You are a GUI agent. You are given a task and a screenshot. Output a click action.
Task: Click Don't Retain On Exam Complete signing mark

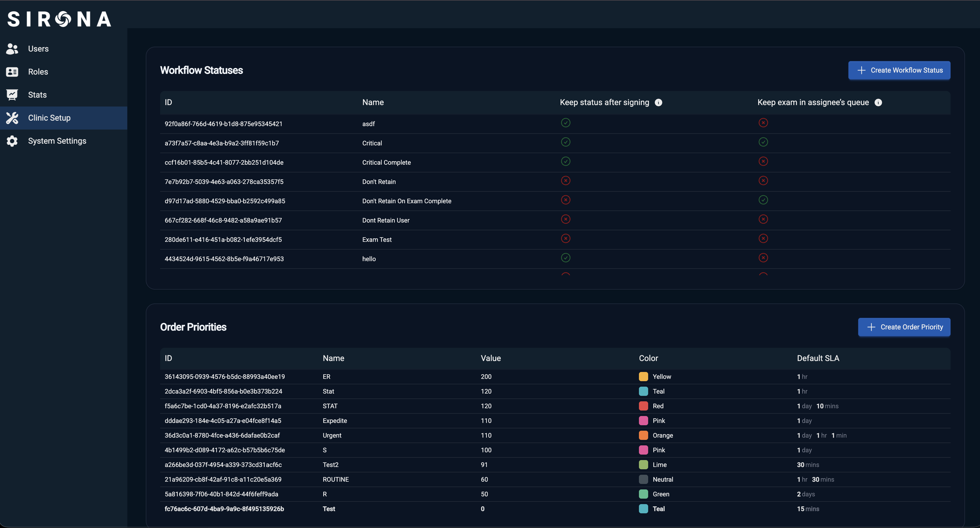[566, 200]
